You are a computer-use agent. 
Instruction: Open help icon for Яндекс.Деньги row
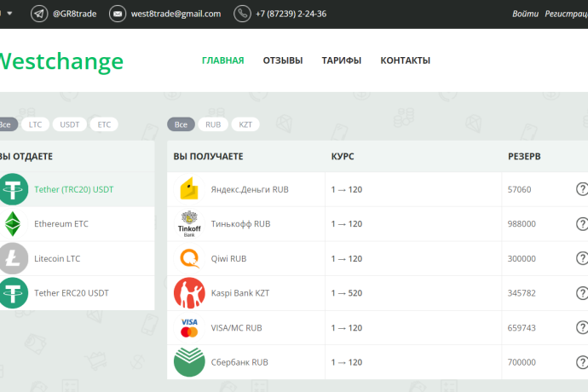[x=582, y=189]
